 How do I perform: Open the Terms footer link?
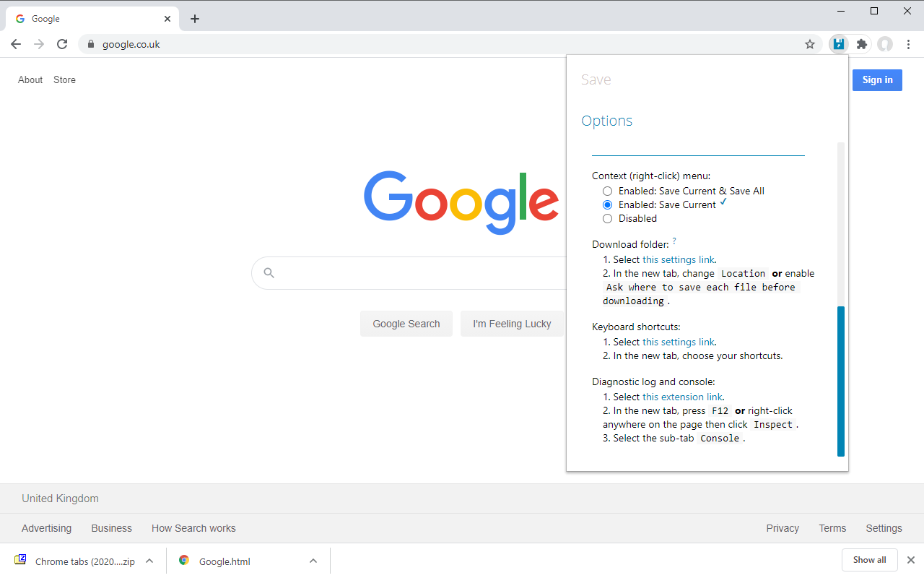click(x=832, y=528)
